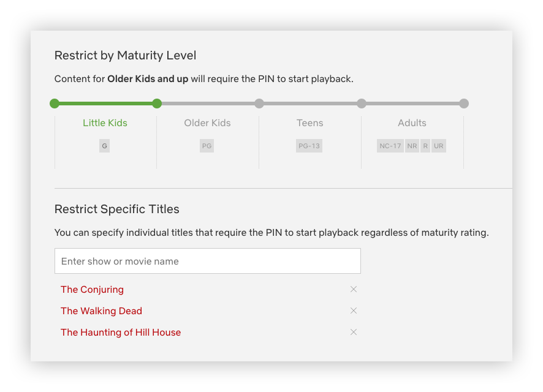Open The Conjuring title link
The width and height of the screenshot is (543, 392).
point(92,289)
